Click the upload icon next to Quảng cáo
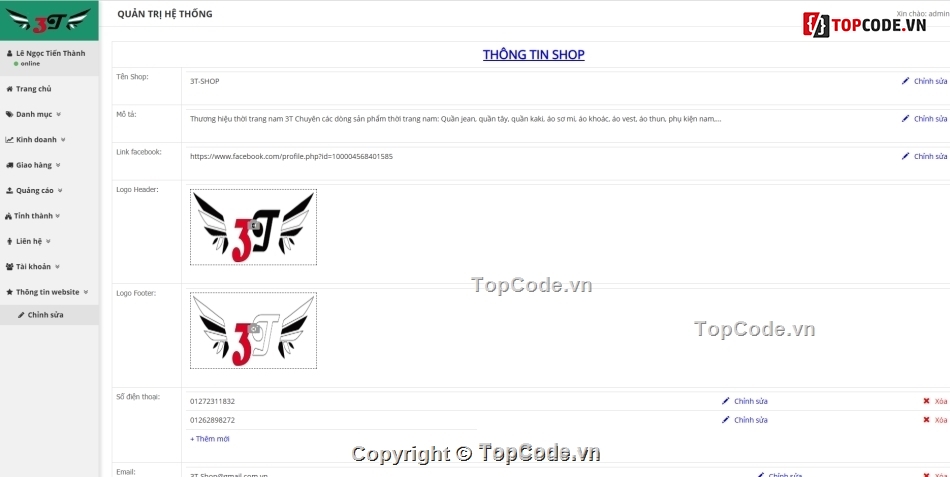Screen dimensions: 950x477 pos(10,191)
